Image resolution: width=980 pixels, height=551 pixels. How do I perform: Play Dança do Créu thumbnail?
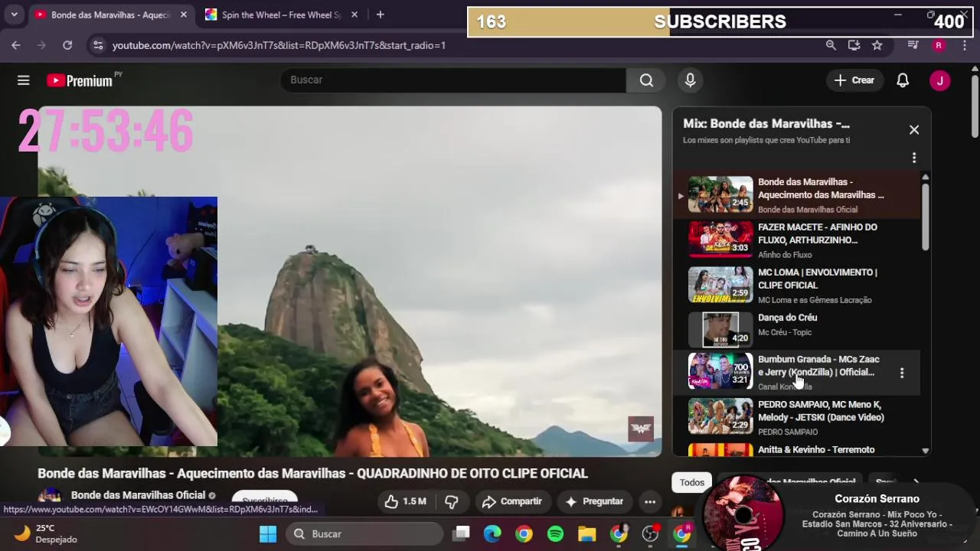pos(720,329)
